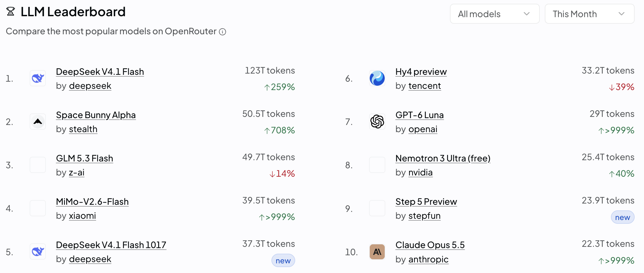This screenshot has width=644, height=273.
Task: Open Nemotron 3 Ultra (free) link
Action: coord(443,158)
